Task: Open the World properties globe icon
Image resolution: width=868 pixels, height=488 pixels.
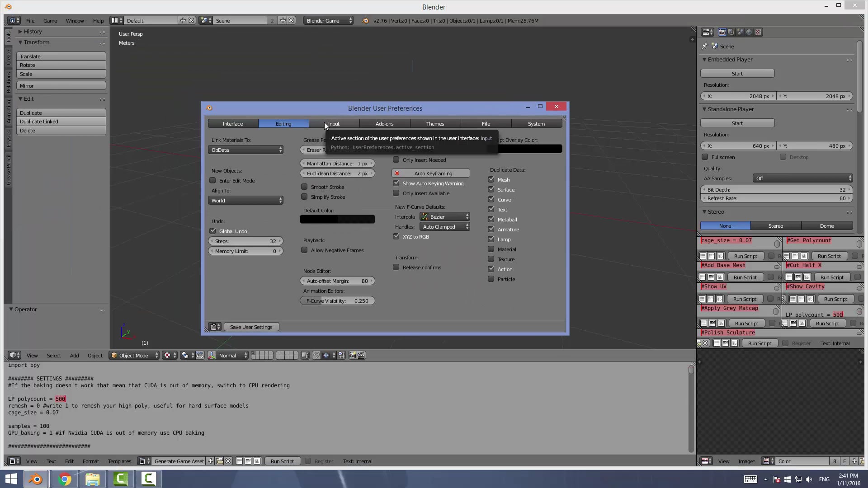Action: 750,32
